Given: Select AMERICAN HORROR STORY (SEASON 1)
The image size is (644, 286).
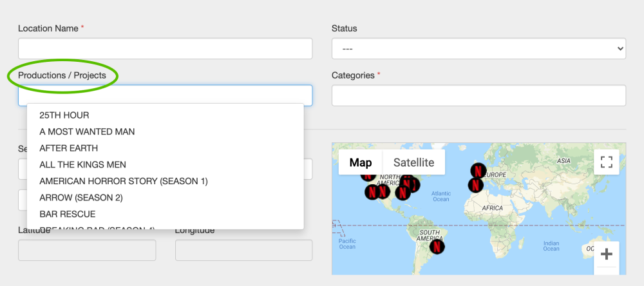Looking at the screenshot, I should point(123,181).
